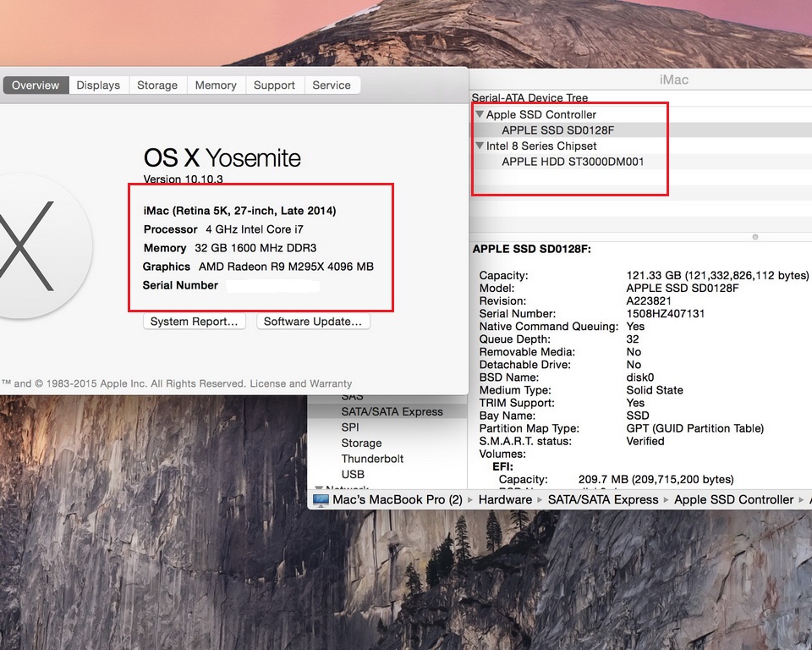Select the Apple SSD Controller tree row
Viewport: 812px width, 650px height.
[540, 114]
